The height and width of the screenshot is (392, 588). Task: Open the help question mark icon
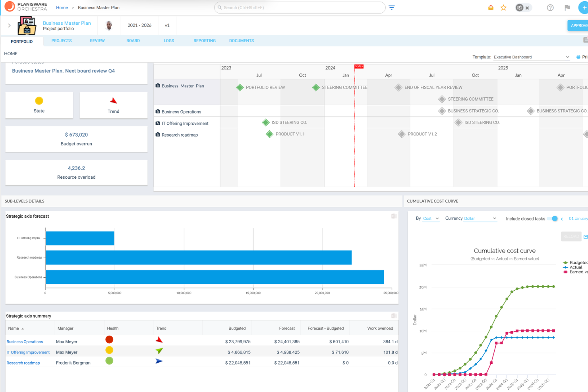550,8
